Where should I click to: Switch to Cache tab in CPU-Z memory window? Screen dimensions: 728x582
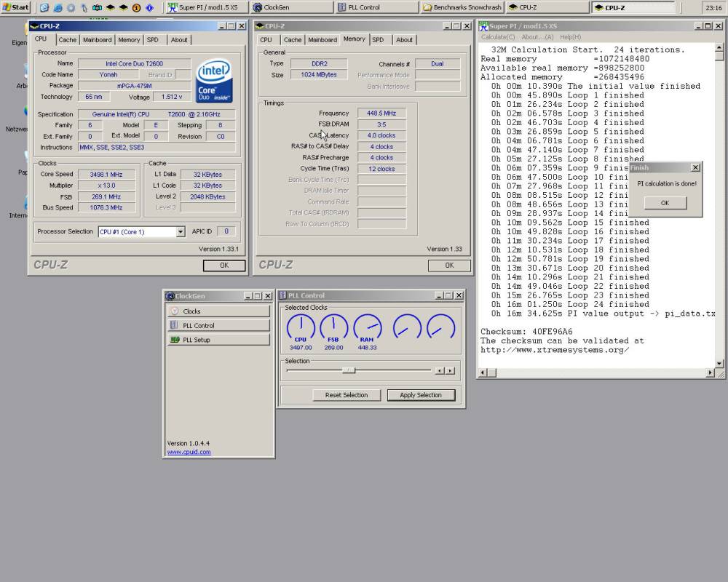pos(293,40)
